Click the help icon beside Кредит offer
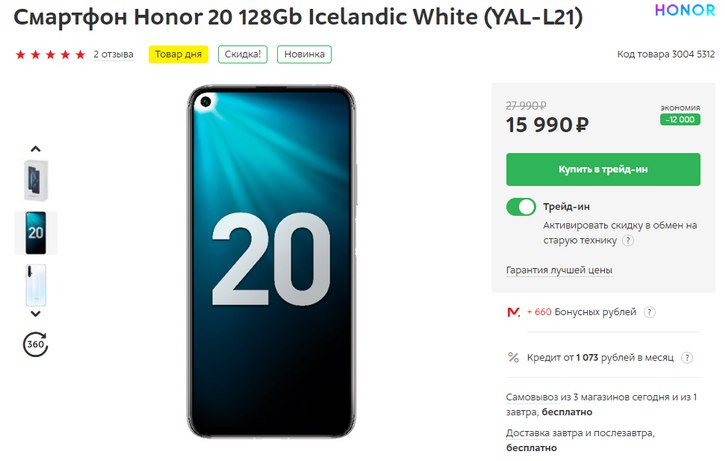 coord(687,357)
